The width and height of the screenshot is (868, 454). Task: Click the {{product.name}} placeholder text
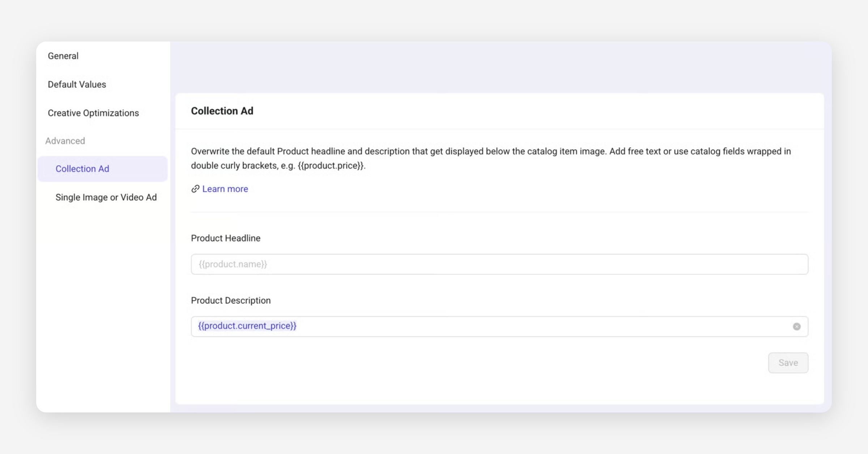click(233, 264)
